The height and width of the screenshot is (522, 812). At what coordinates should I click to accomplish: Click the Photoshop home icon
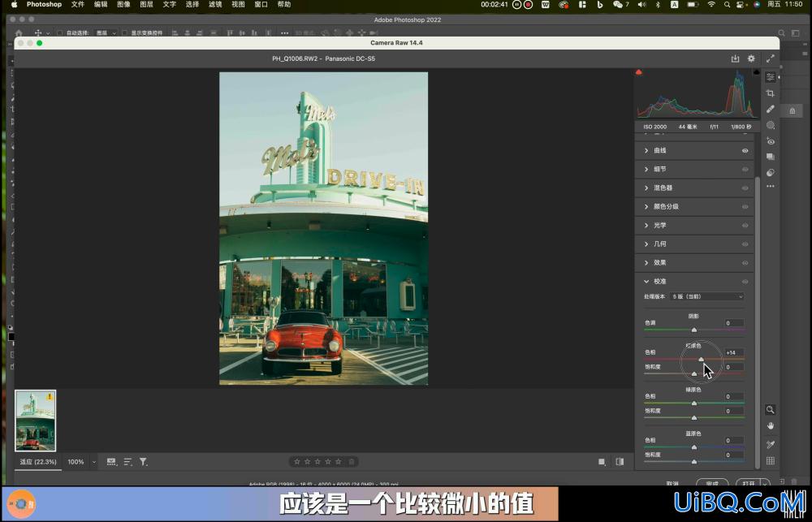[x=19, y=32]
